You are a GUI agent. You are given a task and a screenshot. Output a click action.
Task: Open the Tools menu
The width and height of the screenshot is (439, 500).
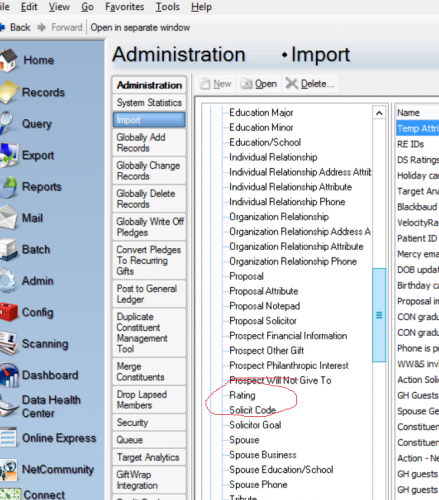click(x=168, y=7)
